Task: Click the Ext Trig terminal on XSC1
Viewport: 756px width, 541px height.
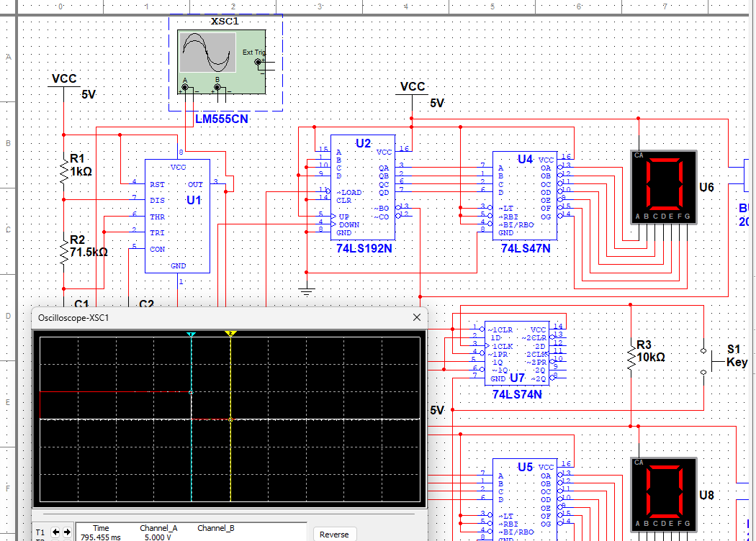Action: (x=258, y=62)
